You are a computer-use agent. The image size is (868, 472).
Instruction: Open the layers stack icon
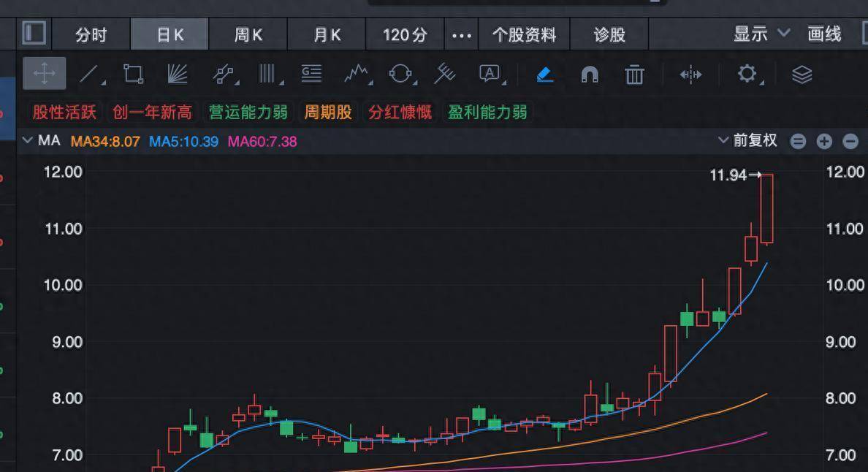pos(802,74)
